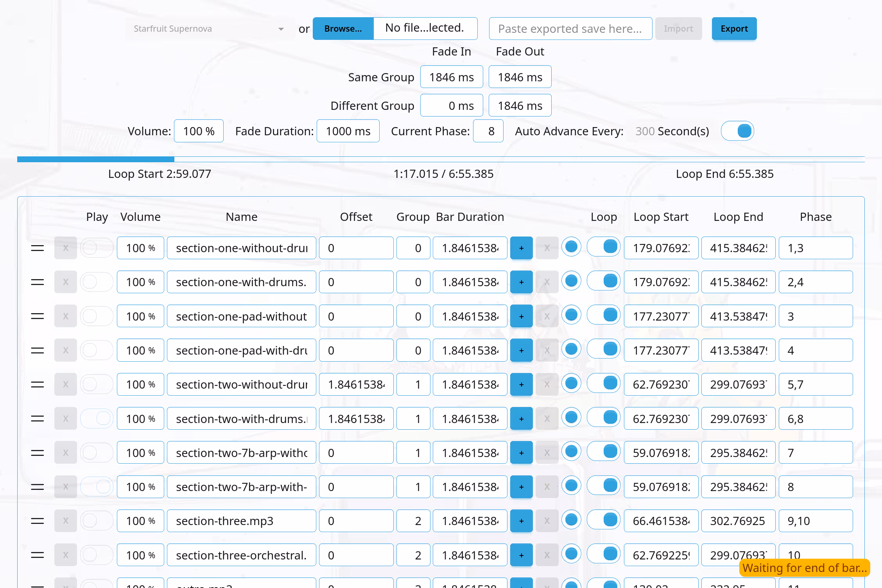Turn off Loop for section-one-without-drums track

click(603, 247)
